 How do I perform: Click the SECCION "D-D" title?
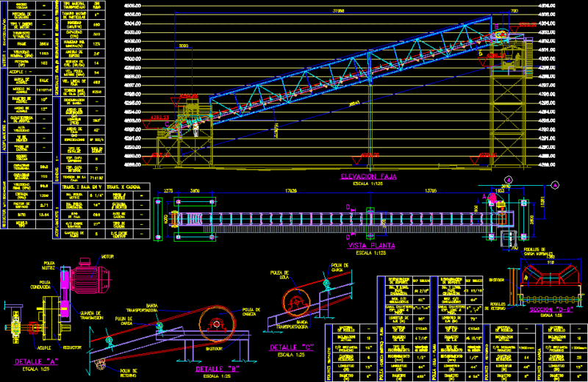551,310
